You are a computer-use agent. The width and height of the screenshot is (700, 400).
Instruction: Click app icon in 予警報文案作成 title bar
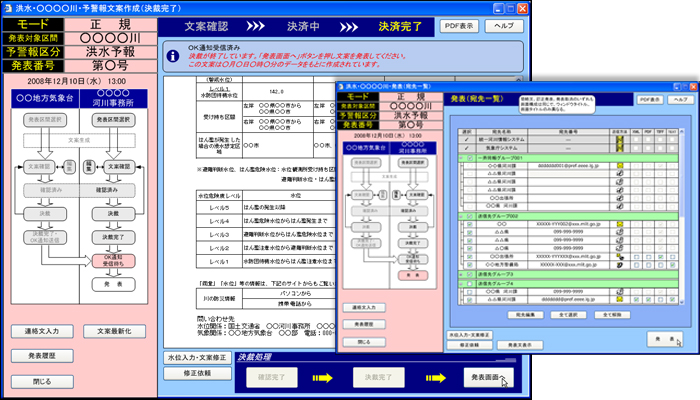(8, 8)
